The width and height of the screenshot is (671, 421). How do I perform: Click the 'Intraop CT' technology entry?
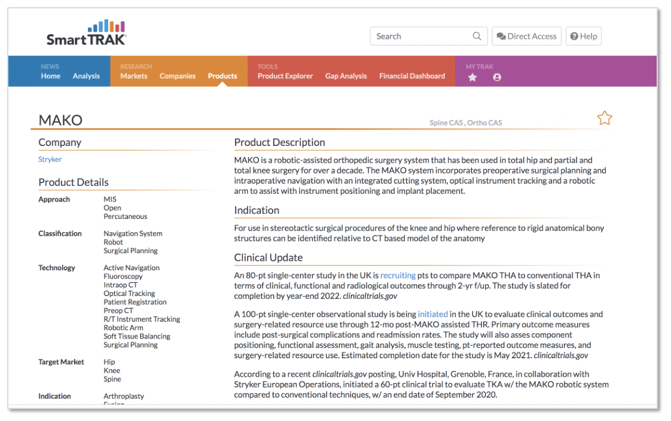pos(120,285)
